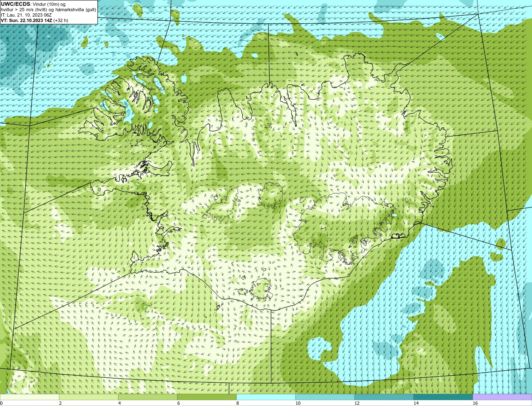This screenshot has width=532, height=406.
Task: Click the legend scale label "16"
Action: point(475,403)
